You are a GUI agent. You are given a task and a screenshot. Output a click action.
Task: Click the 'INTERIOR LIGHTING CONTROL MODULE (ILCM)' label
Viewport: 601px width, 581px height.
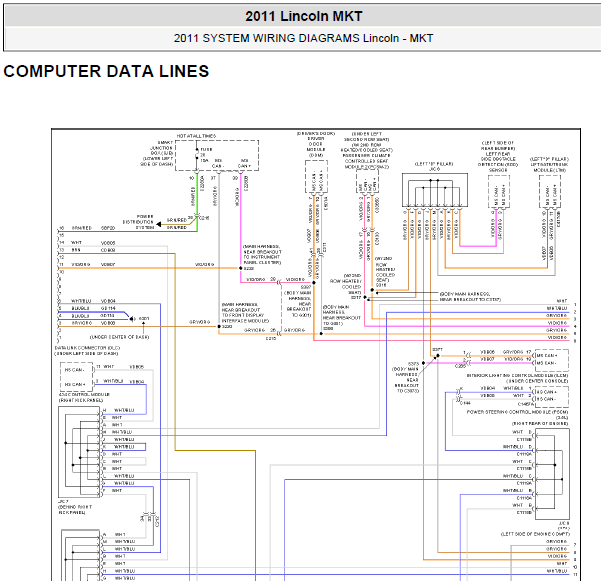tap(517, 376)
